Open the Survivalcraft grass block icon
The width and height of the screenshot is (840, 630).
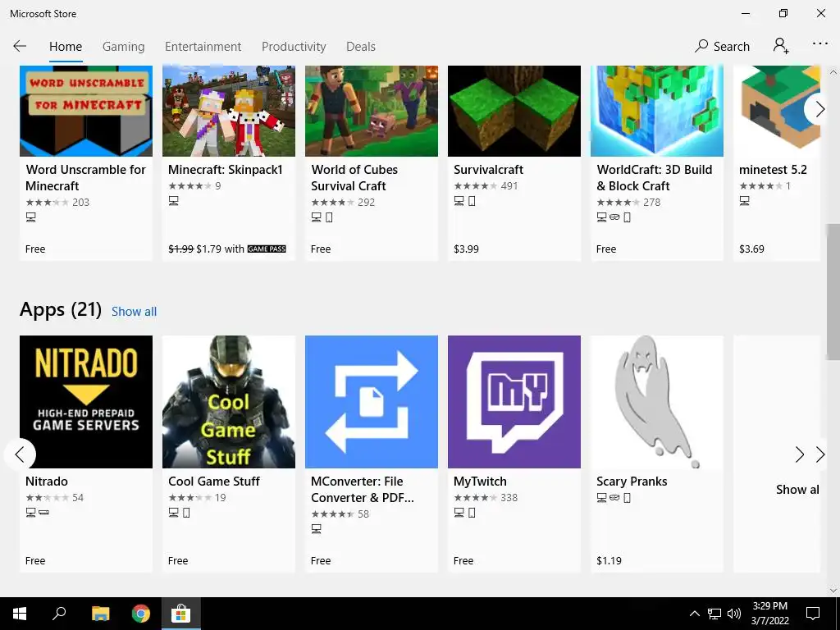point(514,111)
